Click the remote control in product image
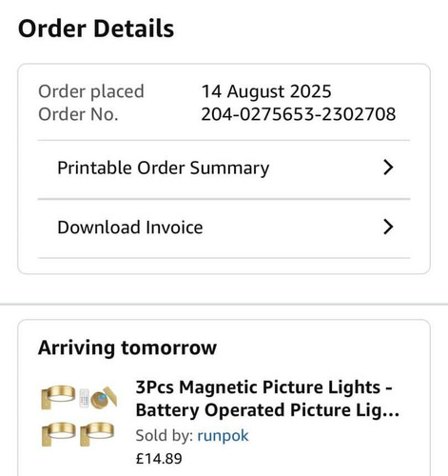The width and height of the screenshot is (448, 476). point(84,398)
